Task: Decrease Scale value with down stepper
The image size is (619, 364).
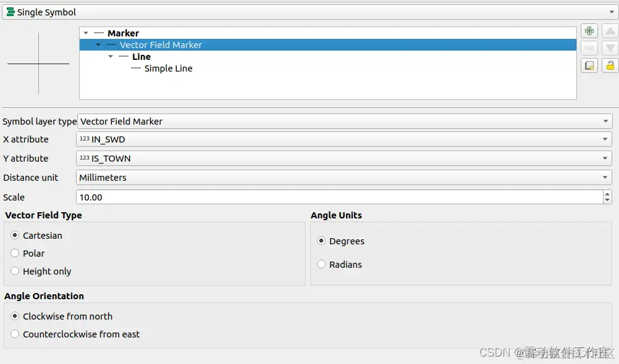Action: [607, 201]
